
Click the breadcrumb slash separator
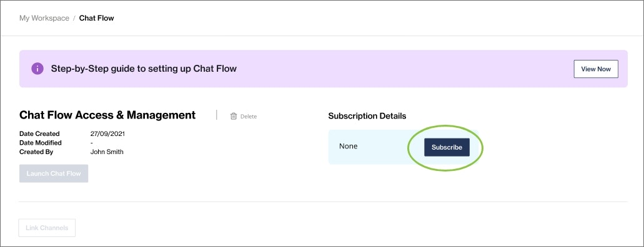pos(74,19)
